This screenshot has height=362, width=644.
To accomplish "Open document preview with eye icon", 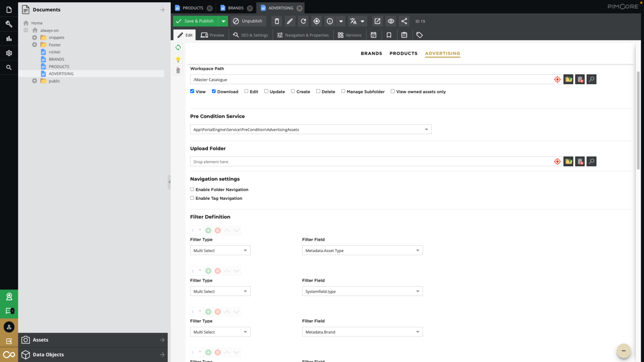I will click(x=391, y=21).
